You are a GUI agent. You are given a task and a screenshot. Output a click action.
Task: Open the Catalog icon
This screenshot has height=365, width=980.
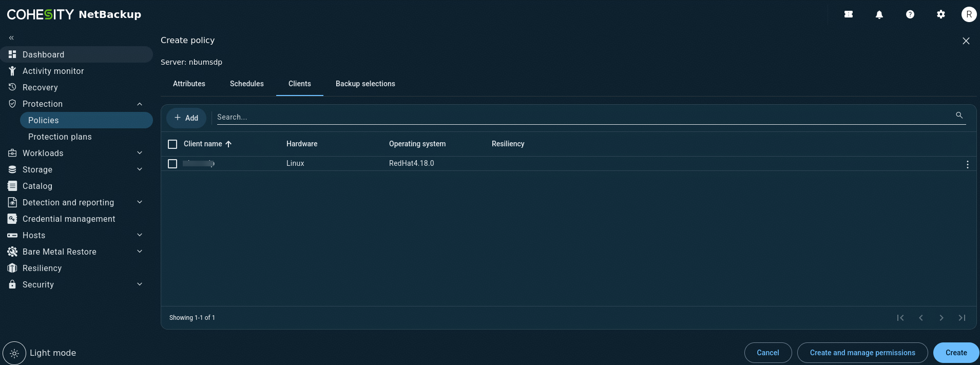(12, 186)
